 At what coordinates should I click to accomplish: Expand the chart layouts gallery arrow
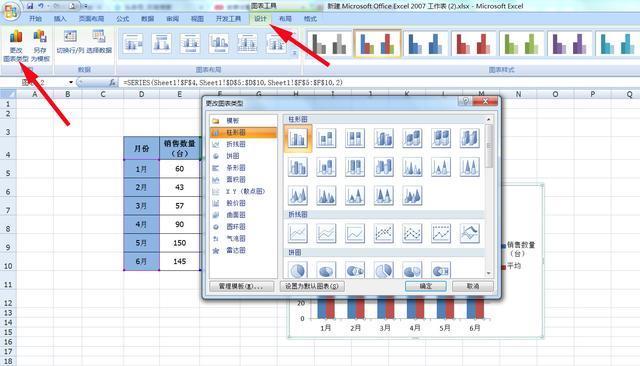point(294,53)
